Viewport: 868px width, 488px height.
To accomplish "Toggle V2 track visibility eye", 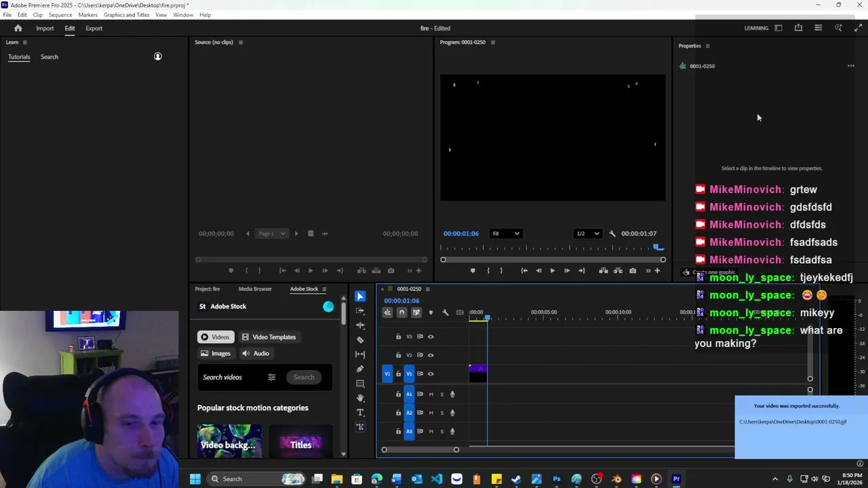I will (x=431, y=355).
